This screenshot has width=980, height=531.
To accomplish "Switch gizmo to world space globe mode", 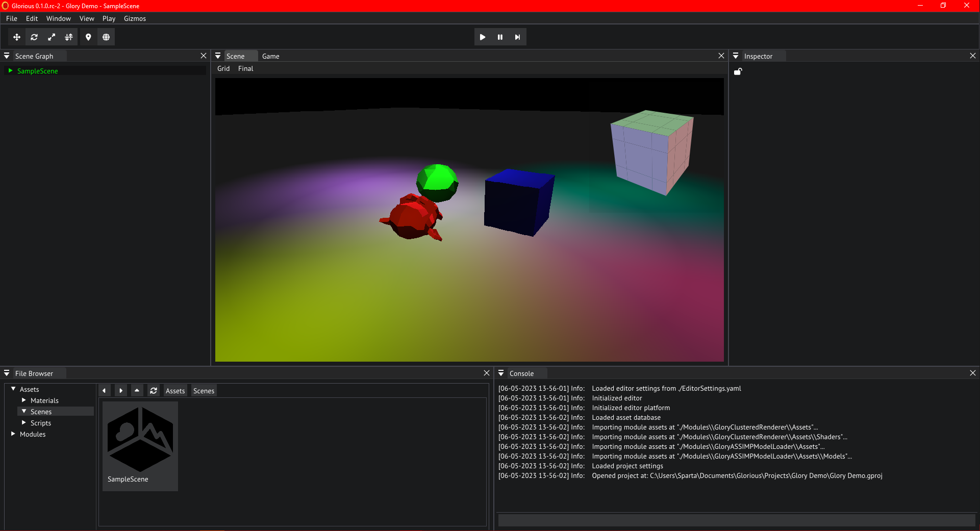I will click(106, 37).
